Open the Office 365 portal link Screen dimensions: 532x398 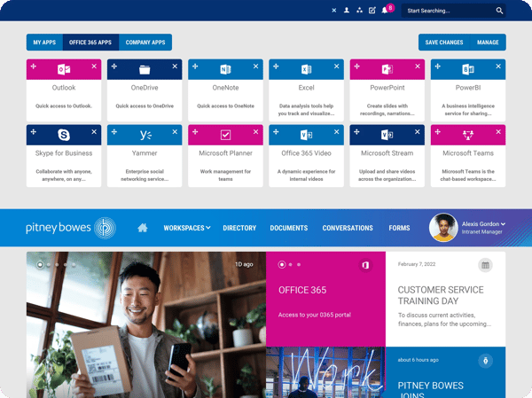314,315
